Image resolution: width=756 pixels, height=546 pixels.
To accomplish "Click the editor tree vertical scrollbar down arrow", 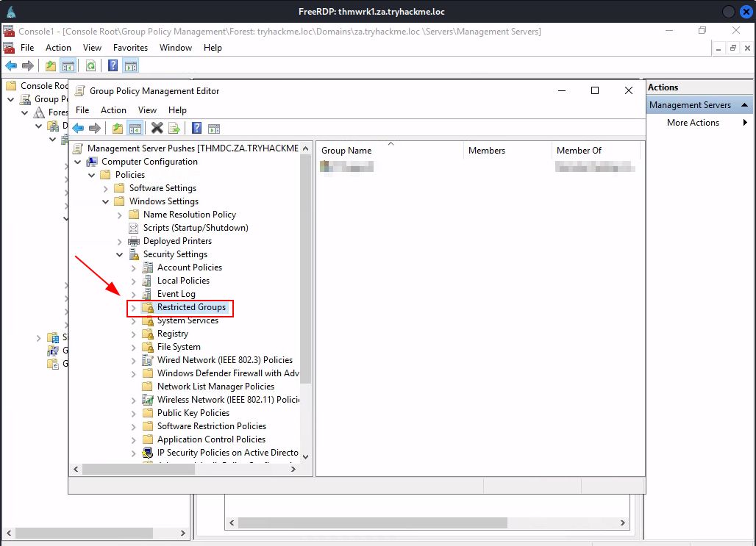I will pos(305,456).
